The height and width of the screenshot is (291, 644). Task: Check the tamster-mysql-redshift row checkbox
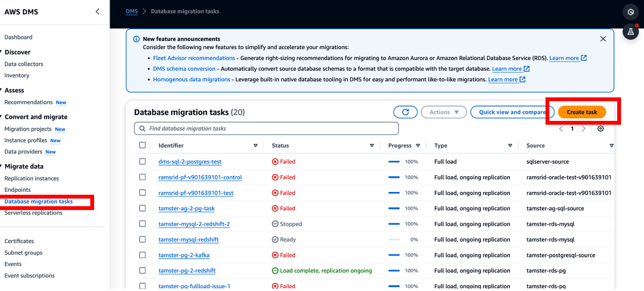tap(142, 239)
